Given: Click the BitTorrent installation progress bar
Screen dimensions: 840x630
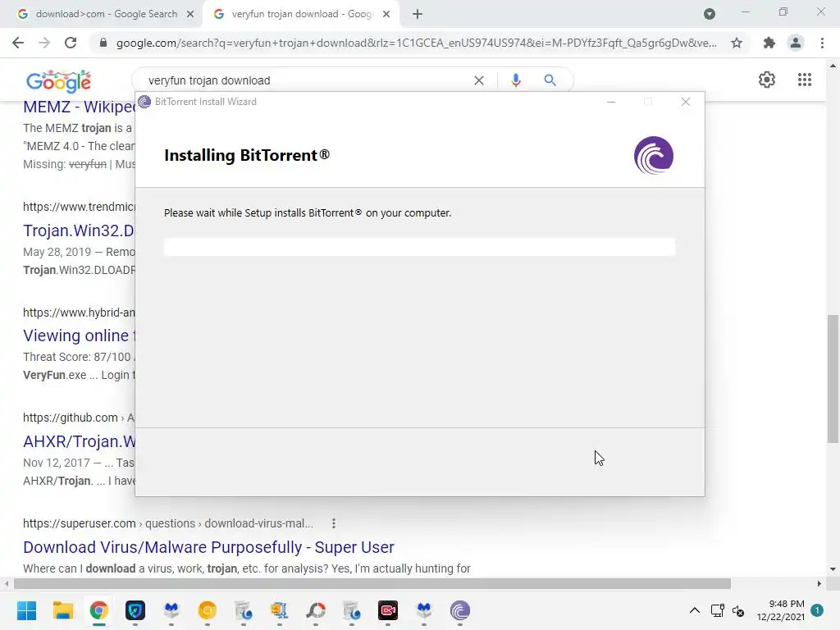Looking at the screenshot, I should pyautogui.click(x=419, y=247).
